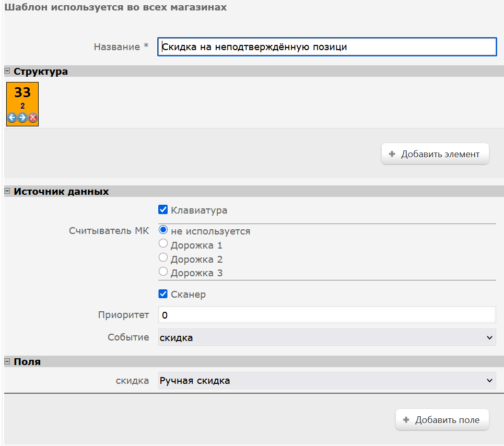Click the Структура section header title

tap(41, 72)
